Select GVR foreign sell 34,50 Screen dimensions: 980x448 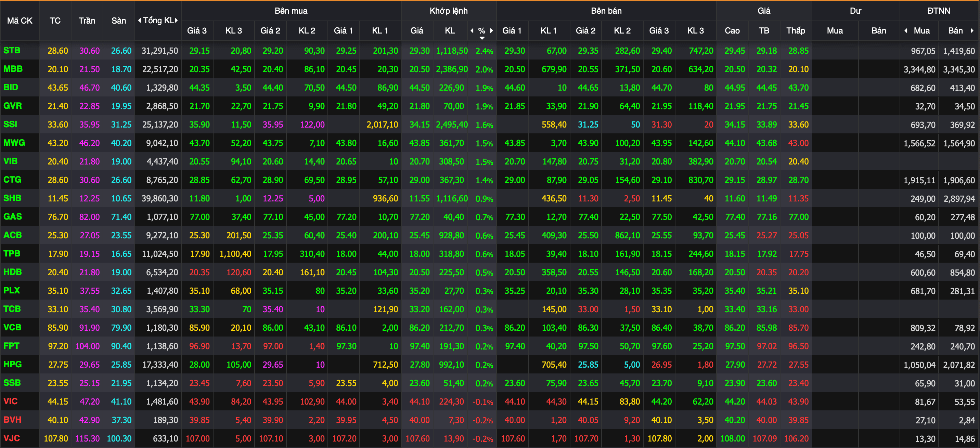click(x=965, y=106)
